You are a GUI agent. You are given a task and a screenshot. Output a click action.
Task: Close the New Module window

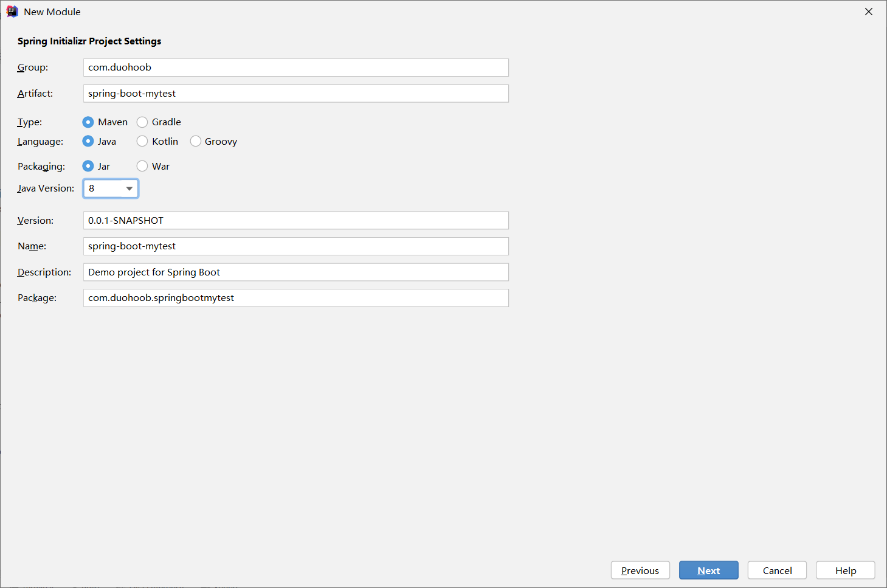(x=869, y=12)
